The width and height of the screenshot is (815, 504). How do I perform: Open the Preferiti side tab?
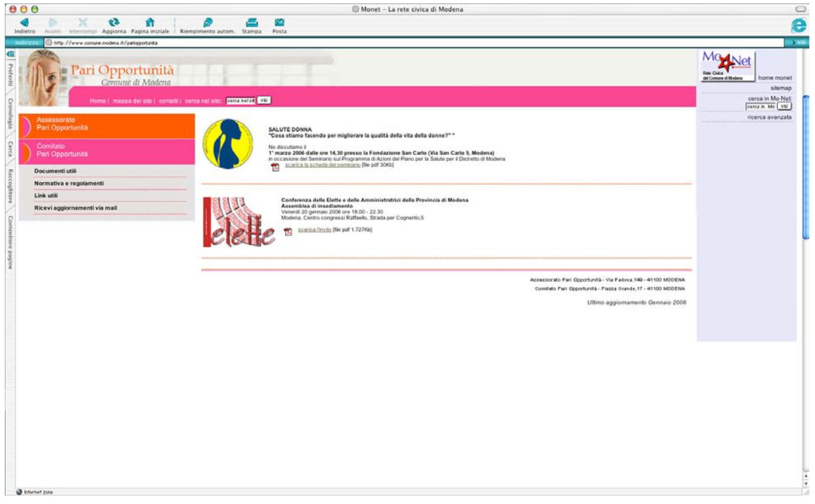click(x=10, y=75)
